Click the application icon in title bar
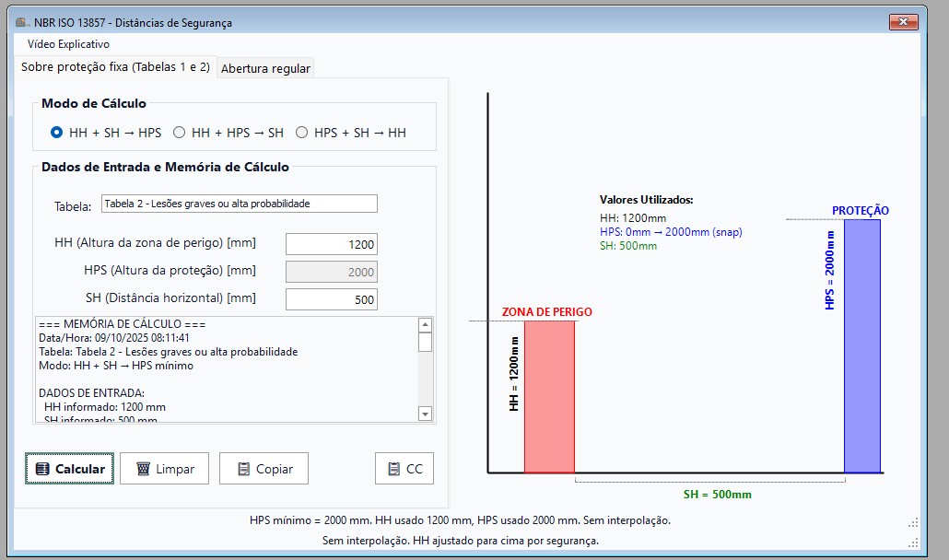 point(22,22)
